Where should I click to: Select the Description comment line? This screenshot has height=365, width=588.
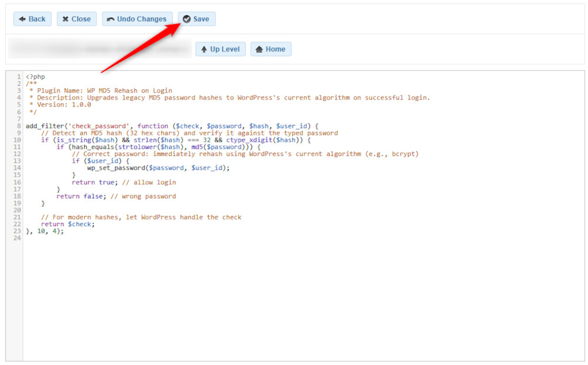[229, 98]
